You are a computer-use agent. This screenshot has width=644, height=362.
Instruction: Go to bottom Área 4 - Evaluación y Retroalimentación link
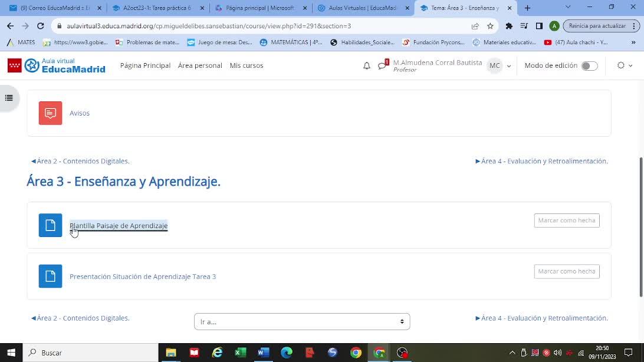coord(542,318)
